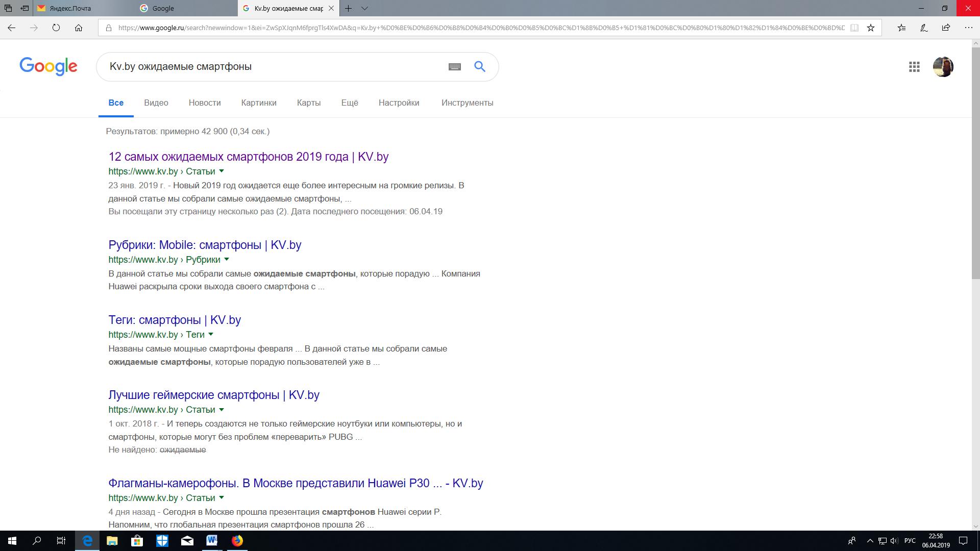This screenshot has width=980, height=551.
Task: Open the Инструменты search tools
Action: pyautogui.click(x=467, y=103)
